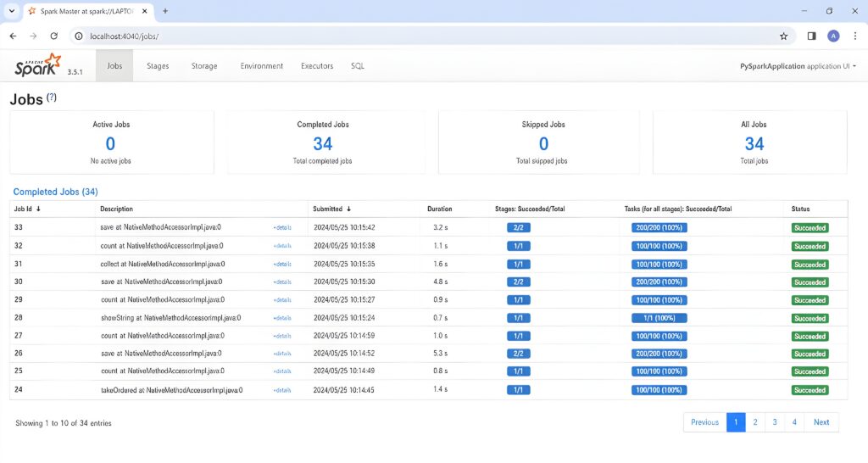Screen dimensions: 868x463
Task: Open the Chrome three-dot menu
Action: point(855,36)
